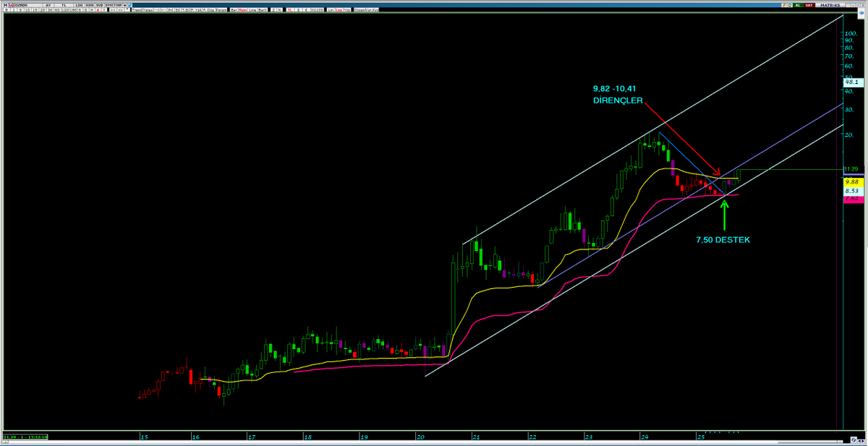Show prices in euro currency
The width and height of the screenshot is (868, 446).
click(x=306, y=9)
